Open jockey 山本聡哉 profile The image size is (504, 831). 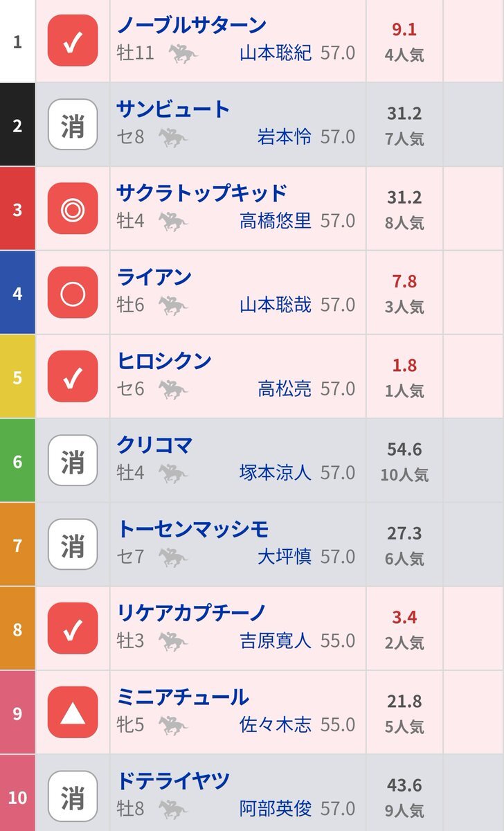tap(276, 305)
